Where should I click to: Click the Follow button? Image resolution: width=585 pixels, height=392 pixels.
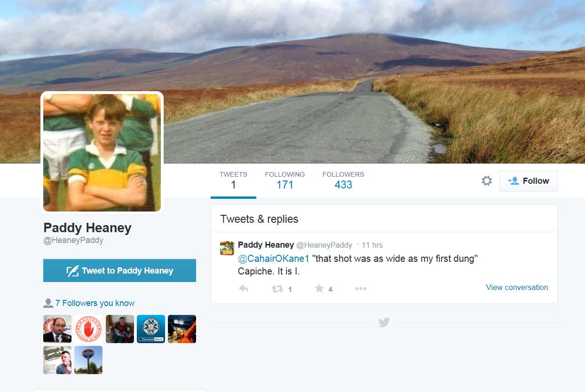[529, 181]
